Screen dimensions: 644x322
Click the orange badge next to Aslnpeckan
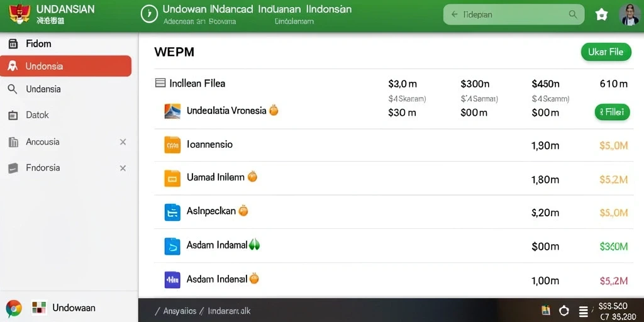(243, 210)
